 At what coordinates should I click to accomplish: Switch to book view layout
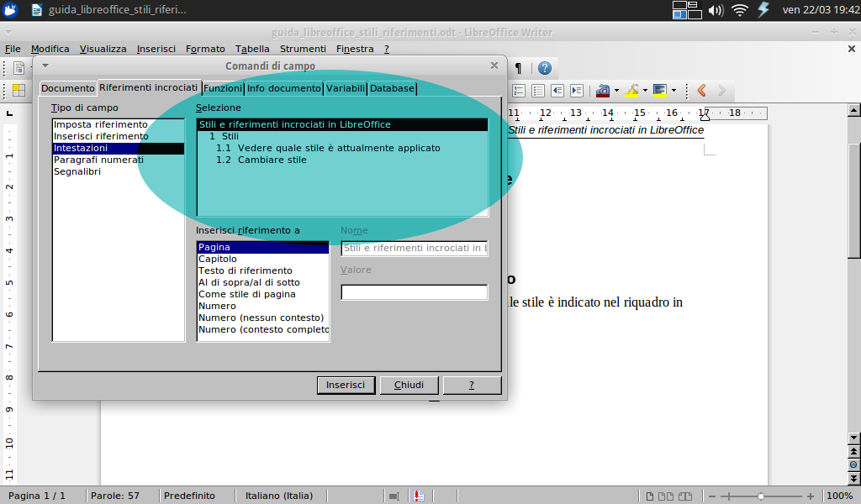point(685,496)
